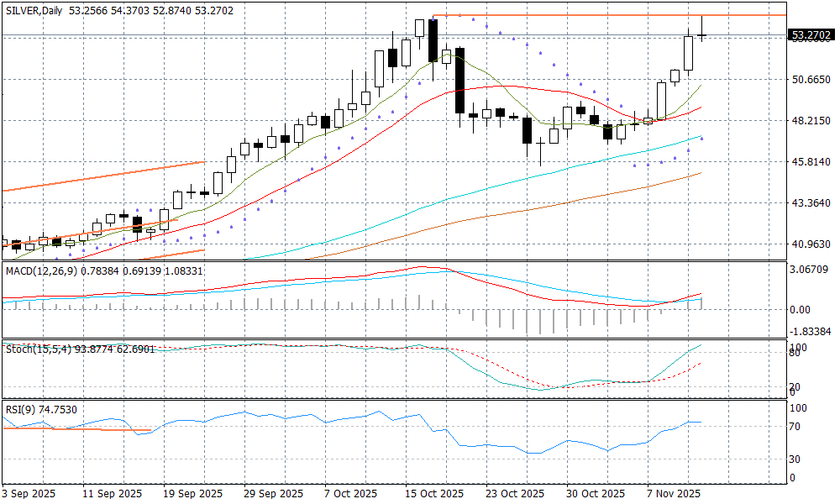The image size is (840, 504).
Task: Click the Stoch(15,5,4) indicator label
Action: 34,348
